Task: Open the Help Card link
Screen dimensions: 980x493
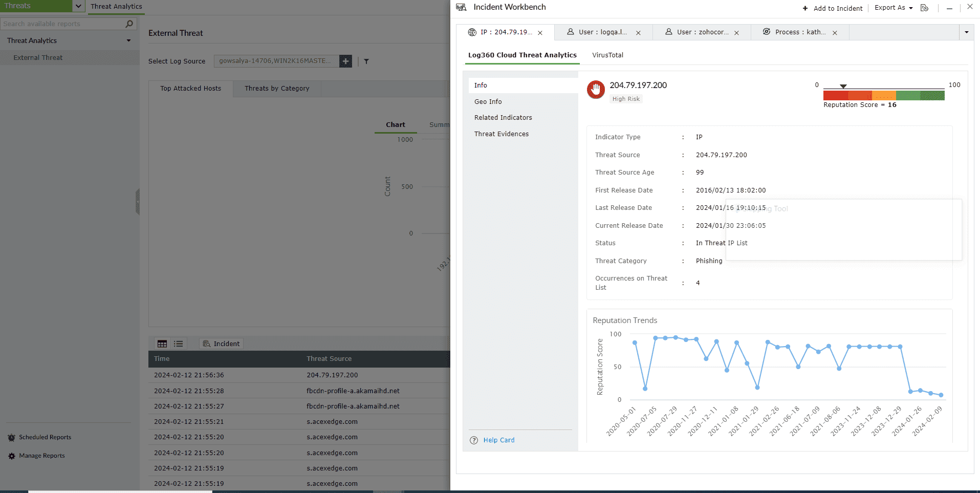Action: click(x=498, y=440)
